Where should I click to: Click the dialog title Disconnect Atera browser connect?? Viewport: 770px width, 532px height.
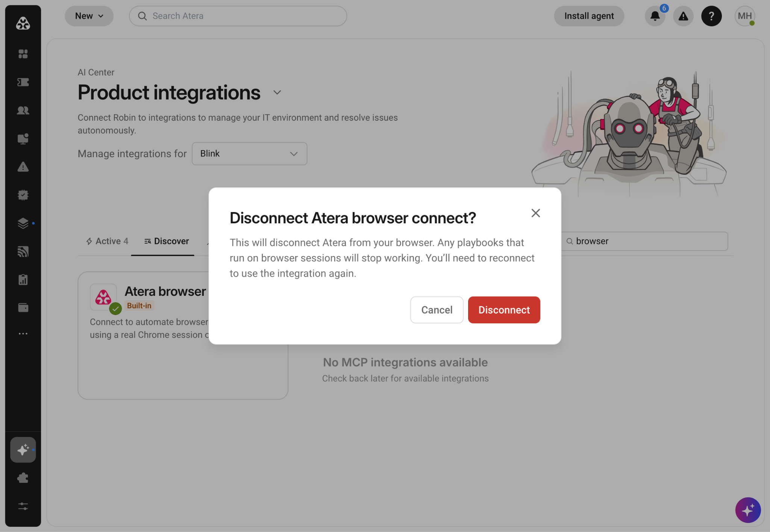point(353,218)
